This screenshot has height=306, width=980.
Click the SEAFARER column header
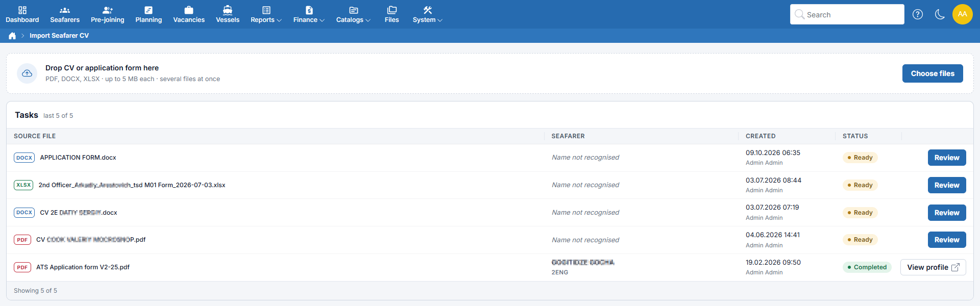(568, 136)
